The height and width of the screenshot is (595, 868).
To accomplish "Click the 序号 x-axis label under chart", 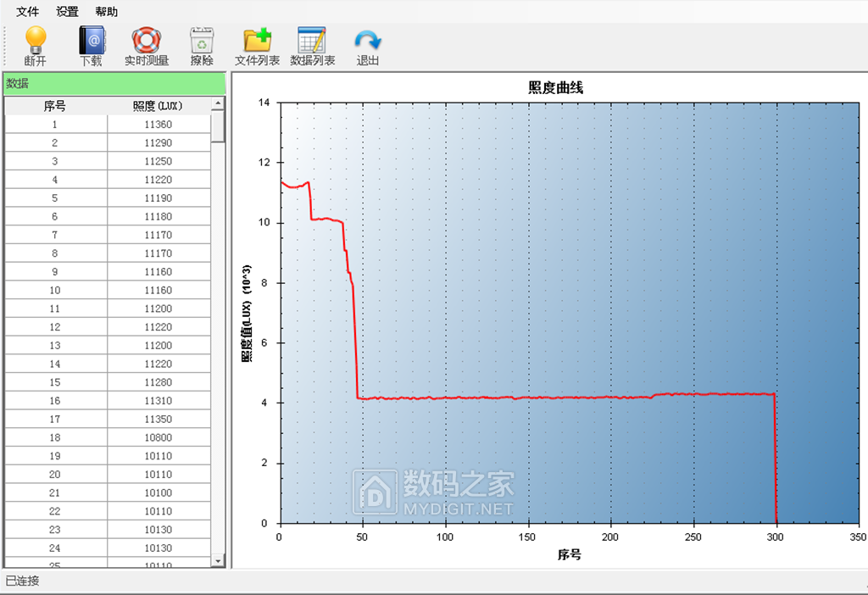I will click(x=569, y=554).
